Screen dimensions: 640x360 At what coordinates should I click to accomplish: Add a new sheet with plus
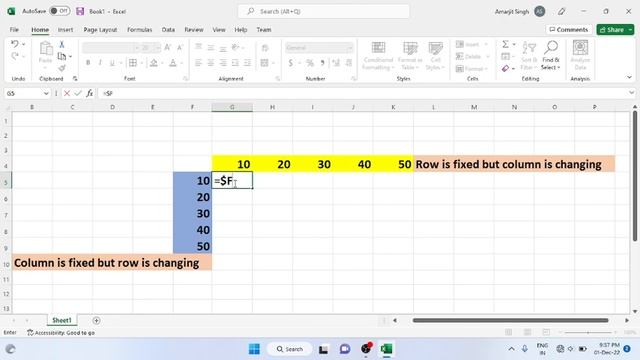pos(96,320)
